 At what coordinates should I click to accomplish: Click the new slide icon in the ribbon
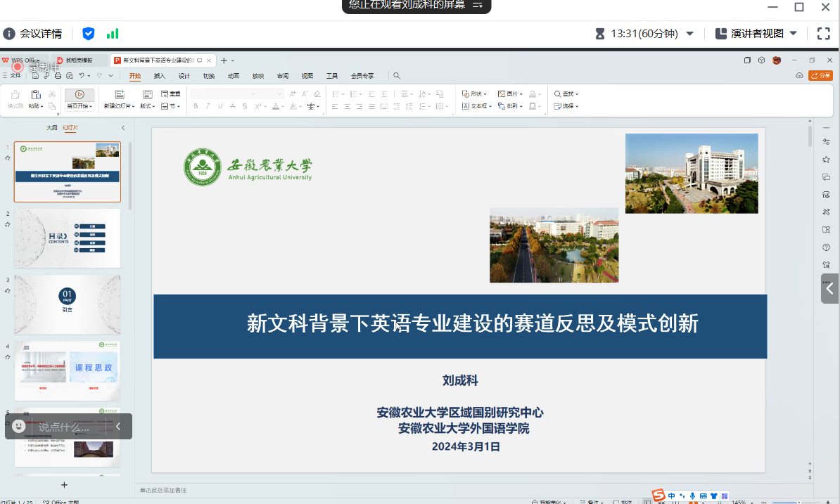pos(119,94)
